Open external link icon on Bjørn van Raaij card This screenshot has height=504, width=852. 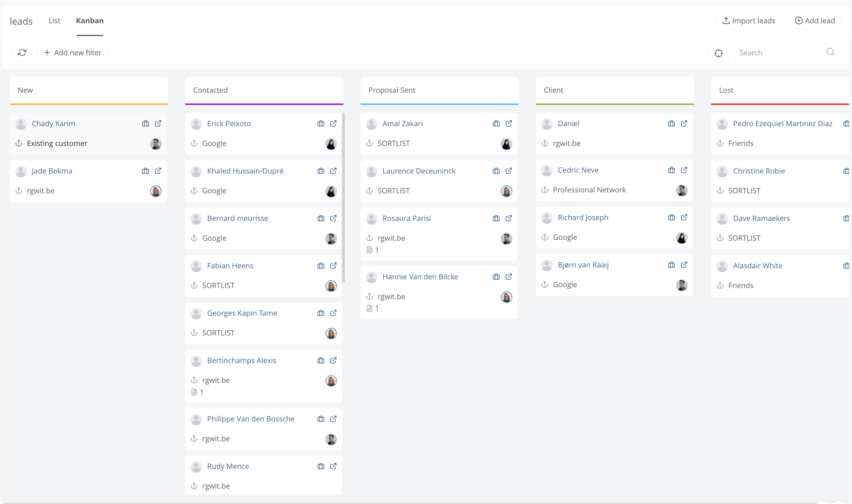pyautogui.click(x=684, y=264)
